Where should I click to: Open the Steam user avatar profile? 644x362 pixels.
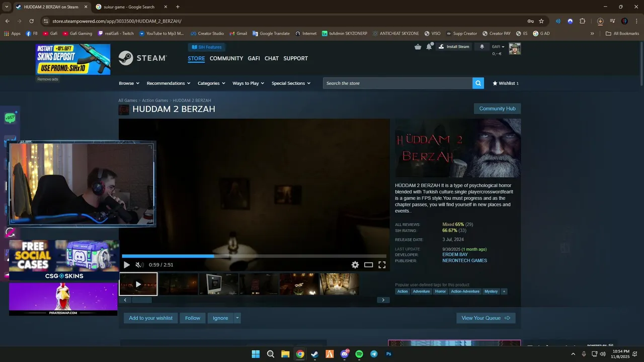[x=515, y=49]
